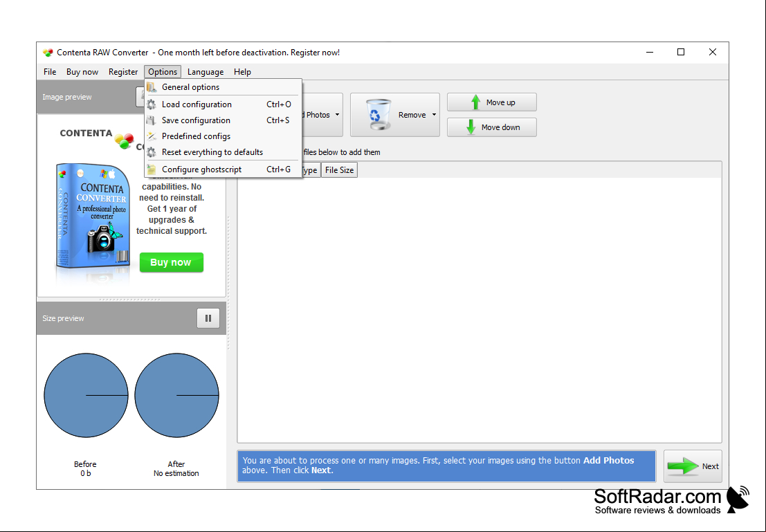Click the gear icon beside Reset everything to defaults

coord(152,152)
